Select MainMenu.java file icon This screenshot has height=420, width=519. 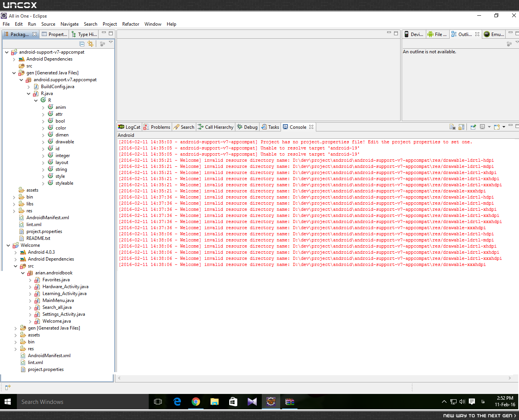pyautogui.click(x=37, y=300)
